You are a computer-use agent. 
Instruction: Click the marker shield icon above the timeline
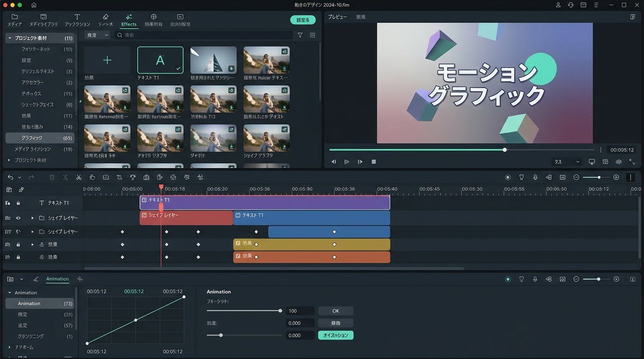click(x=521, y=178)
